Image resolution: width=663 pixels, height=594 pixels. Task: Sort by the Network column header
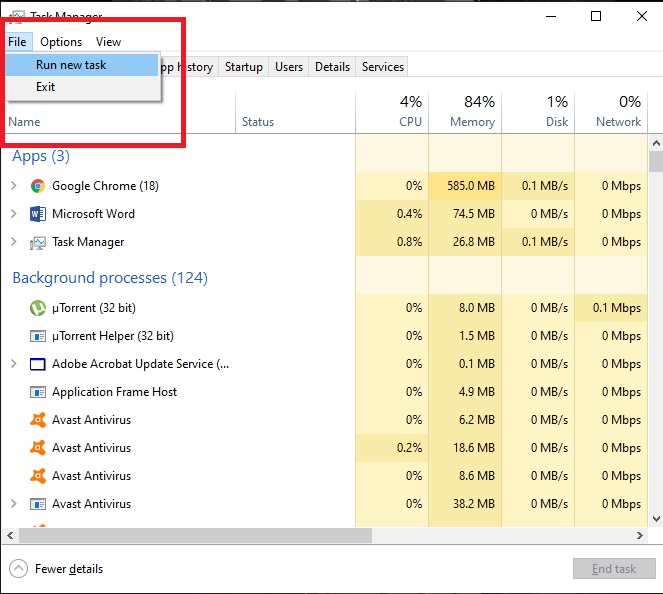611,112
